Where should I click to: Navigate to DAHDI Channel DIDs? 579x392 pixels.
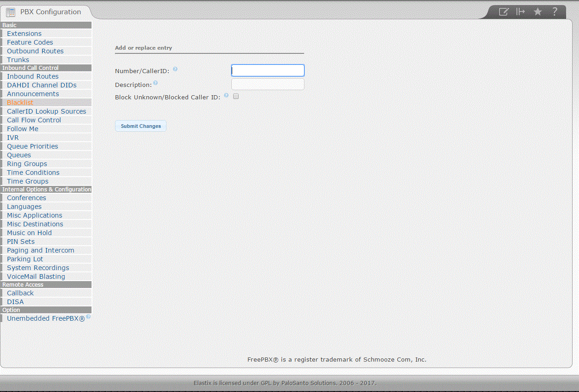coord(42,85)
